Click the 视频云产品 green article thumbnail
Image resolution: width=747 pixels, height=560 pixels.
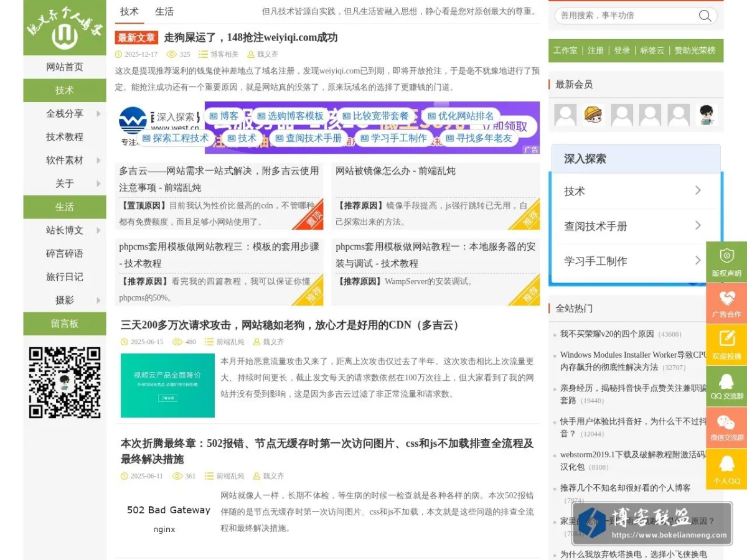[167, 385]
